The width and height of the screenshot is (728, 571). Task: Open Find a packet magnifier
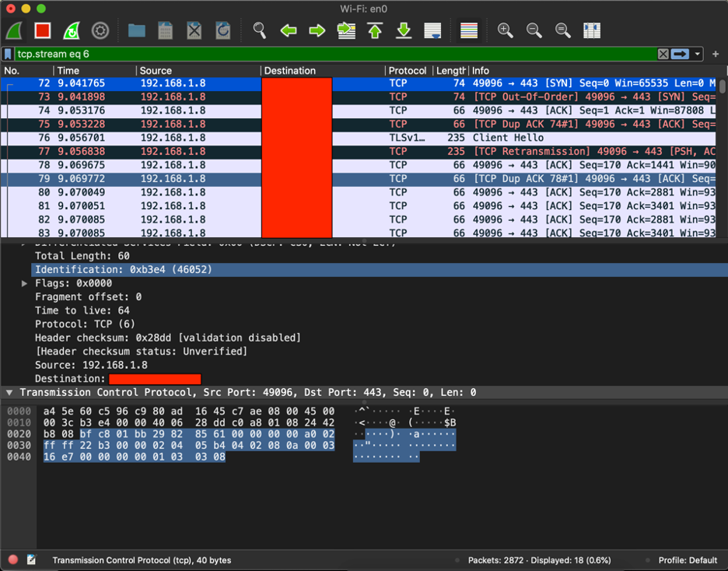(260, 30)
